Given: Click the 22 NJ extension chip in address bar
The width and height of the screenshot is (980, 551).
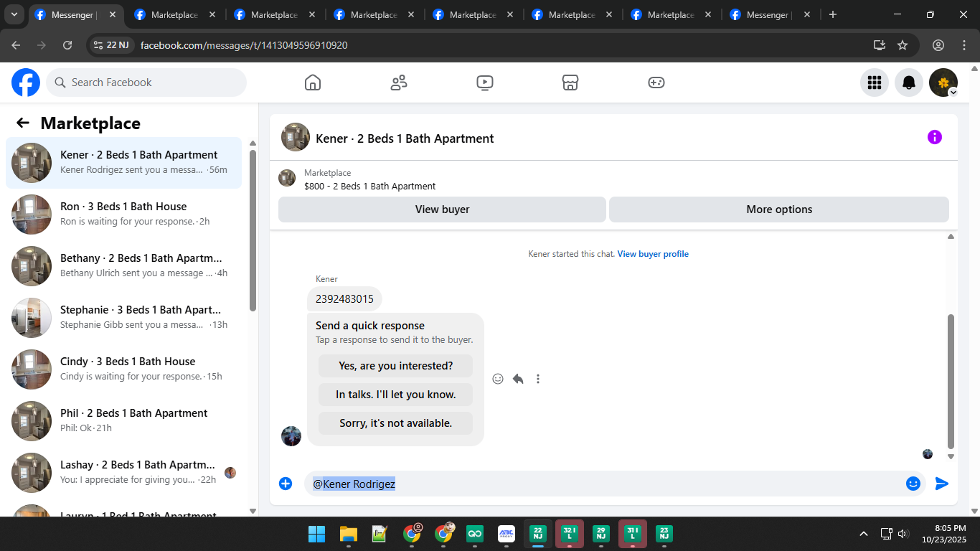Looking at the screenshot, I should (110, 45).
